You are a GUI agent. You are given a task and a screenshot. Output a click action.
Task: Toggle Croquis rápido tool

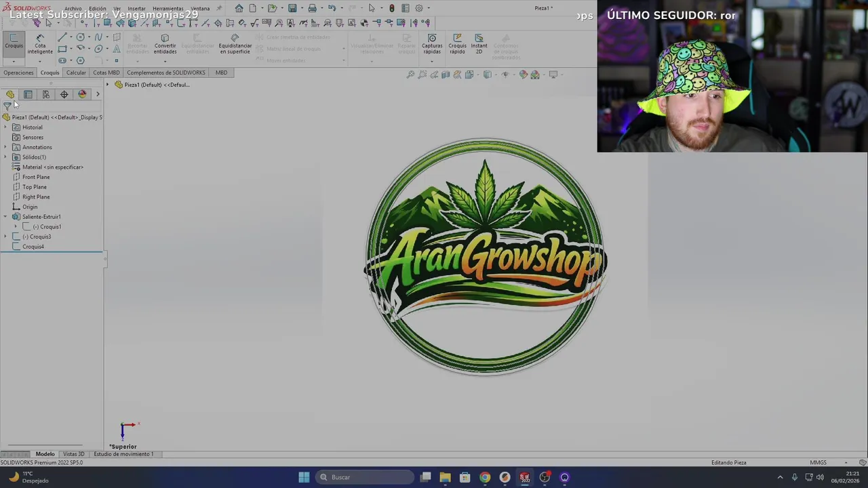tap(457, 44)
